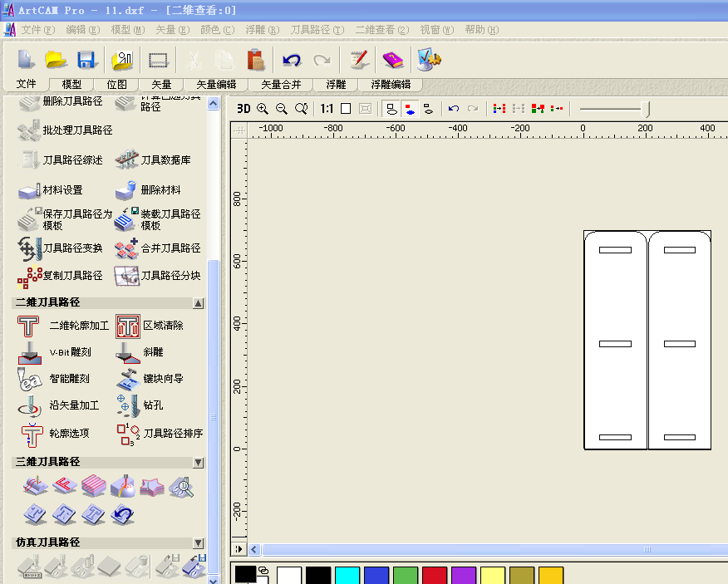Select 钻孔 tool
This screenshot has width=728, height=584.
(x=140, y=405)
